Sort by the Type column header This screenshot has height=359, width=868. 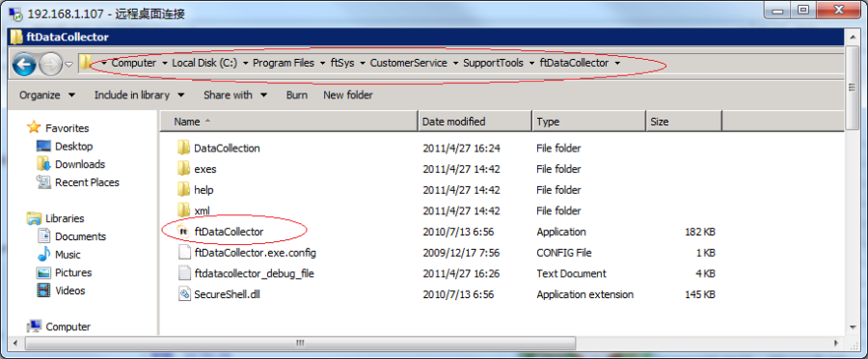click(x=589, y=122)
